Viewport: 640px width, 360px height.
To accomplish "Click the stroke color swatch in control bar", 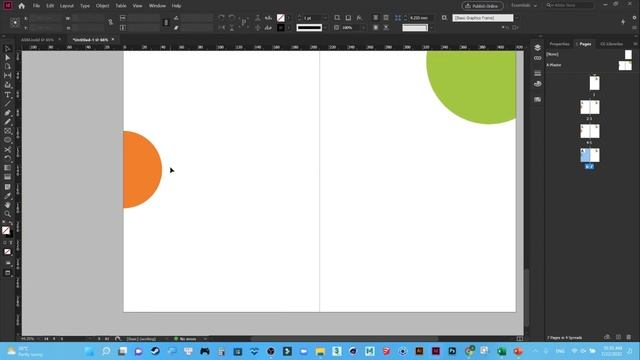I will click(x=281, y=28).
